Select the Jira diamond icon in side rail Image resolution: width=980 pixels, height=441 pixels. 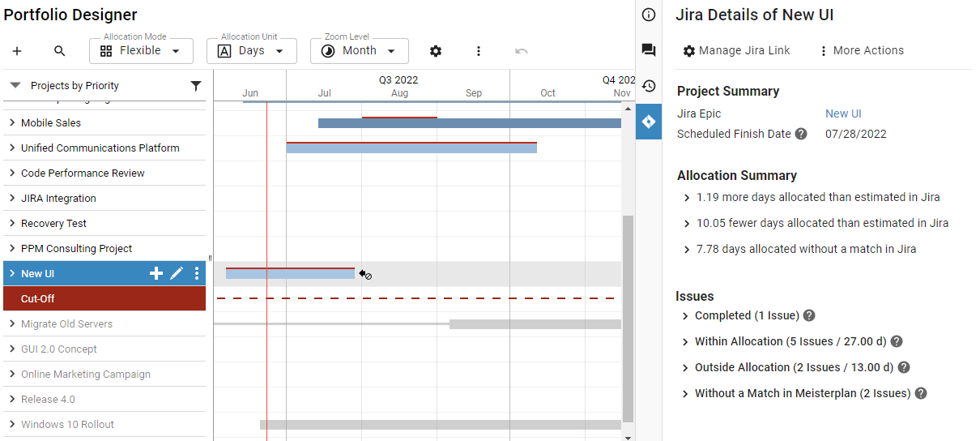coord(649,122)
